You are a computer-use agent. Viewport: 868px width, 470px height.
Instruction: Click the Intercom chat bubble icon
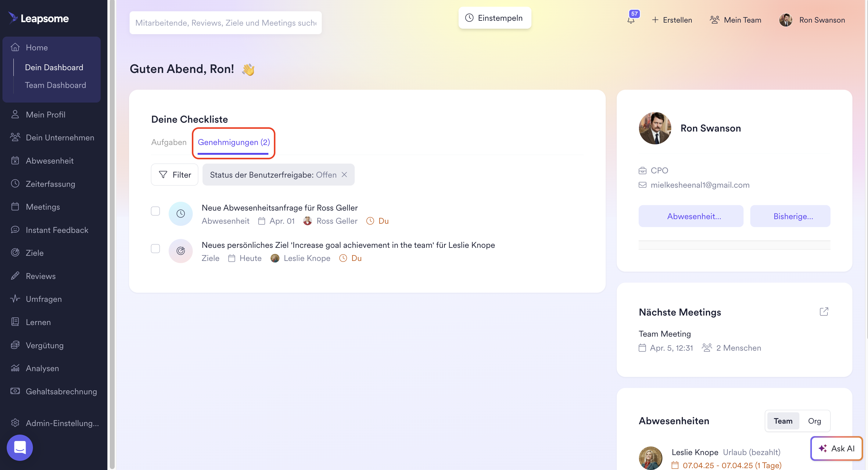tap(20, 447)
